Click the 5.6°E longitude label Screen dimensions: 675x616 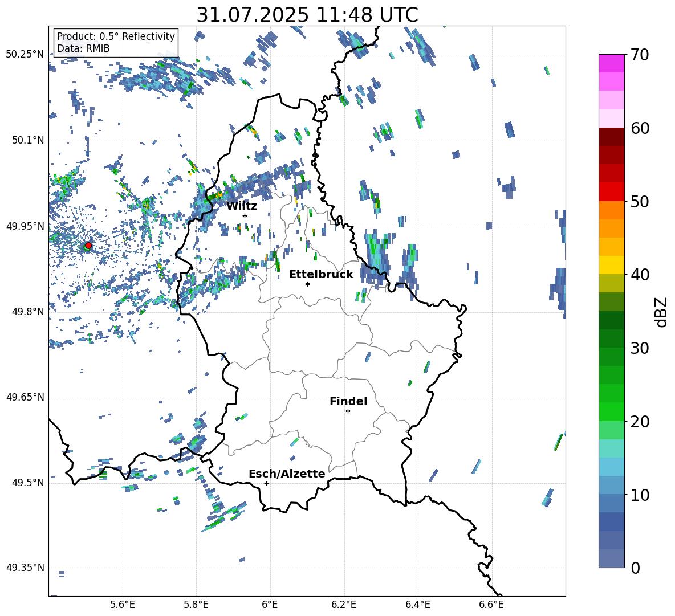[x=123, y=605]
